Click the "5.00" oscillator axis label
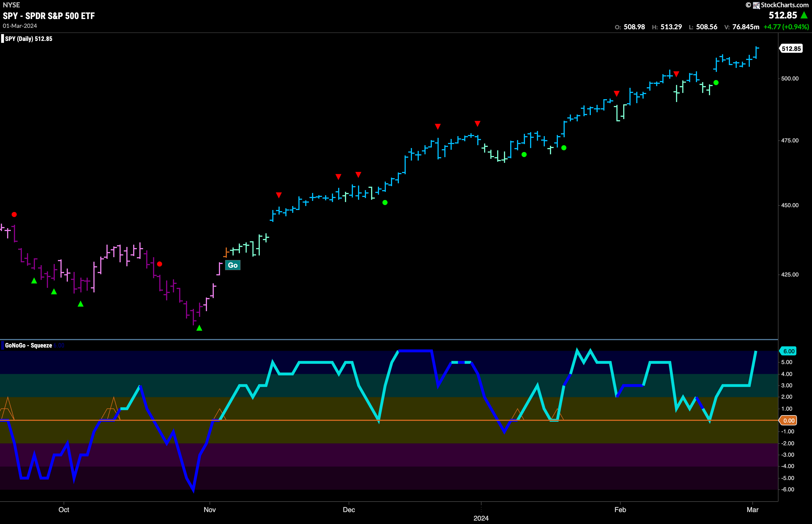Viewport: 812px width, 524px height. [x=786, y=362]
